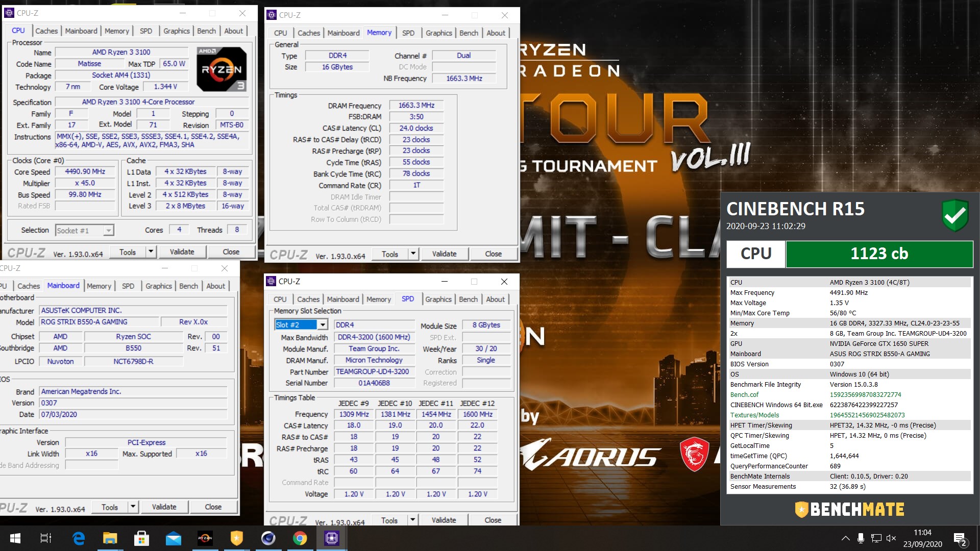Image resolution: width=980 pixels, height=551 pixels.
Task: Open Windows Start menu
Action: click(x=15, y=538)
